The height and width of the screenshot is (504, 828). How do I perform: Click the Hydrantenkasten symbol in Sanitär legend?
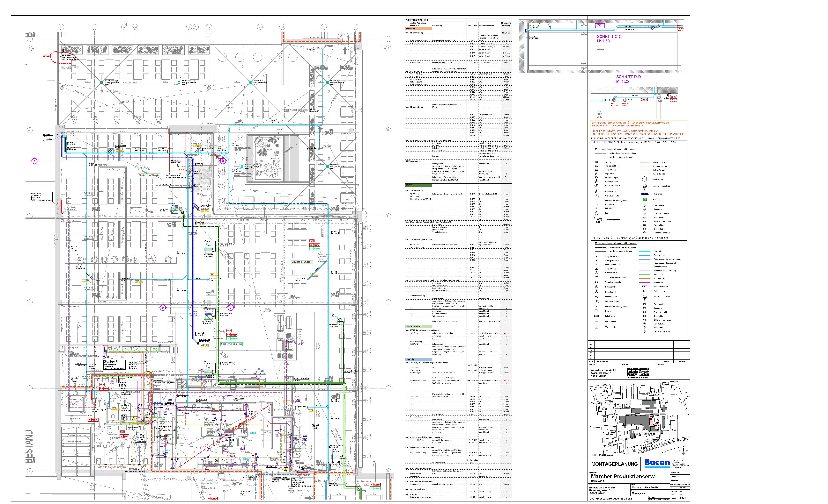pos(645,287)
